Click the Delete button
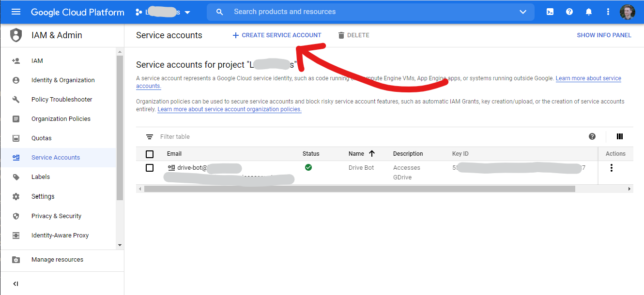The height and width of the screenshot is (295, 644). click(x=353, y=35)
